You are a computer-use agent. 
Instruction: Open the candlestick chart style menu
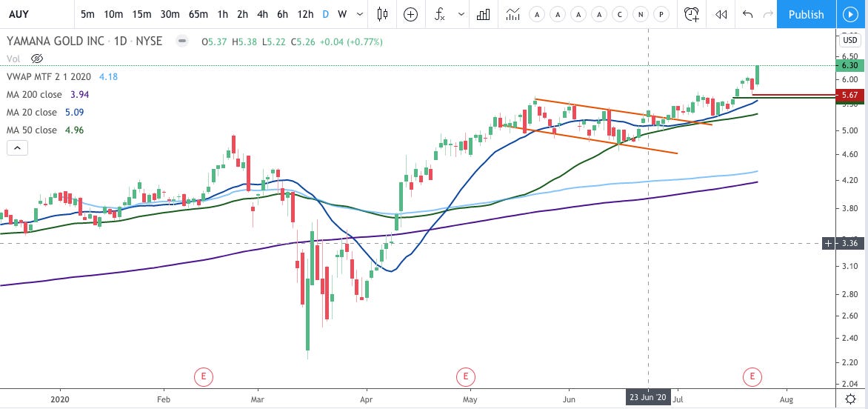coord(382,14)
